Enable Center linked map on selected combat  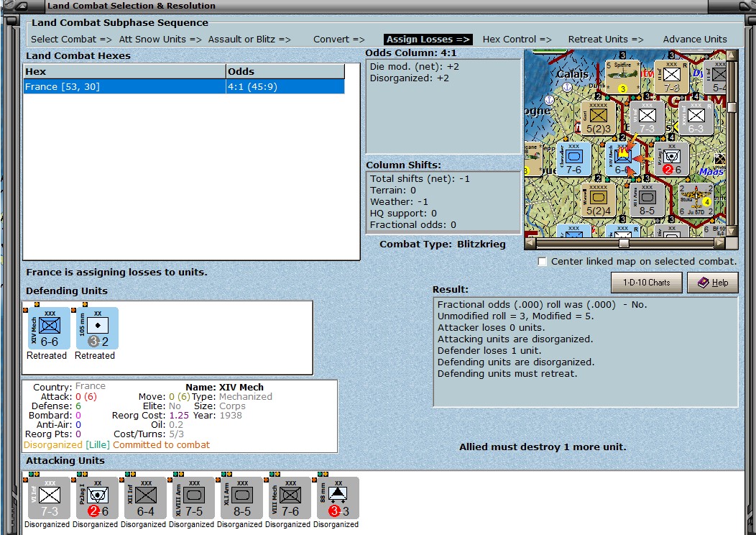(543, 262)
